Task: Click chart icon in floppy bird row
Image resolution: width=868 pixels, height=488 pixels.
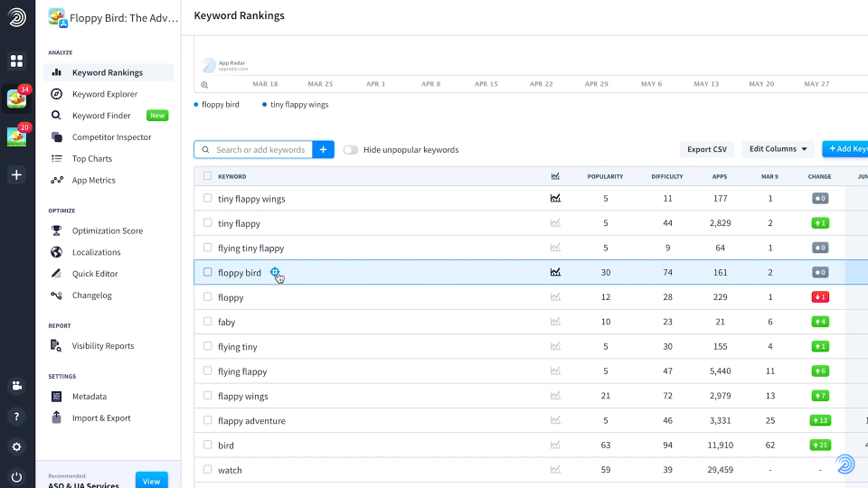Action: click(555, 272)
